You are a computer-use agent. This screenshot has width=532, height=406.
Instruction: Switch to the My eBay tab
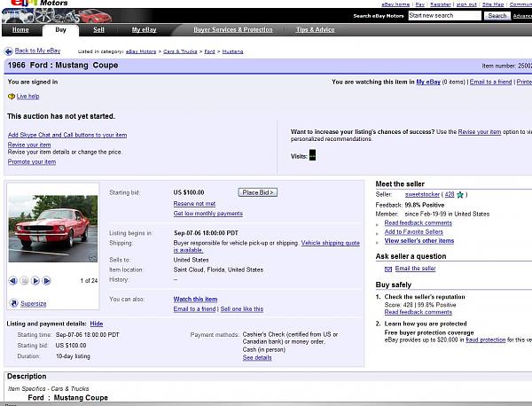(145, 29)
